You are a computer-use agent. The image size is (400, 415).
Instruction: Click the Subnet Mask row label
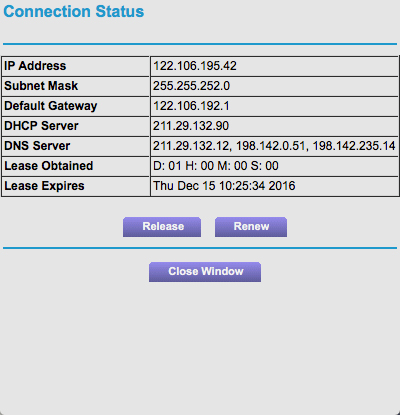point(41,86)
